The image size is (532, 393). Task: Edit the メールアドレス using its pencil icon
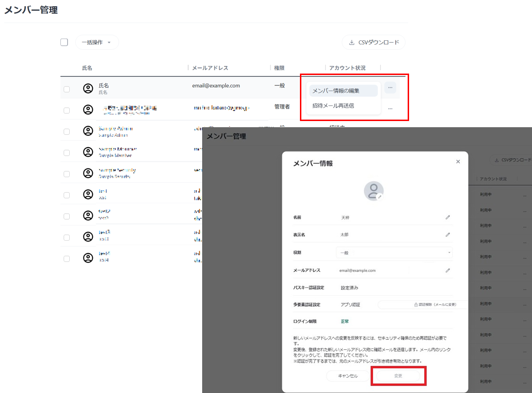click(448, 270)
